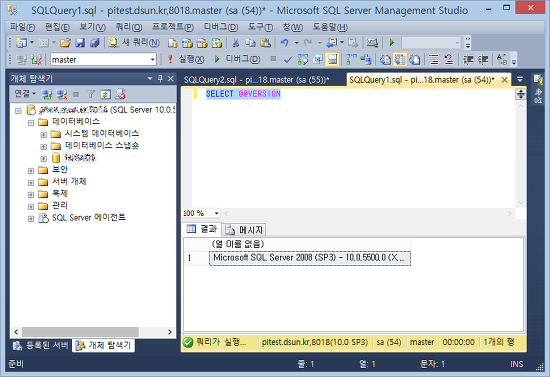Click the 새 쿼리(N) new query button
The image size is (550, 377).
(x=134, y=43)
